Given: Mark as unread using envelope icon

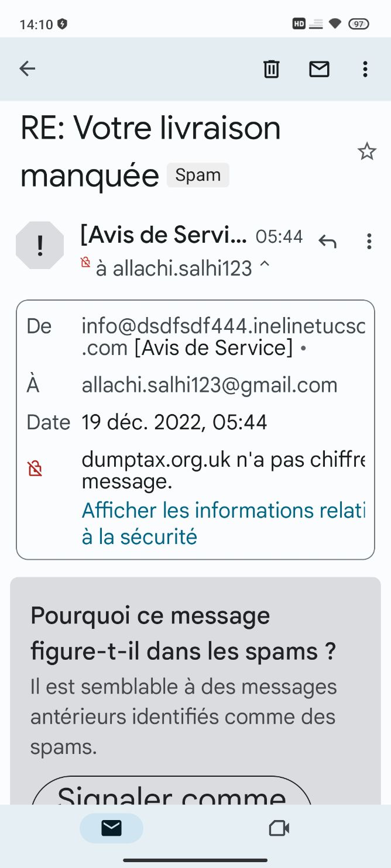Looking at the screenshot, I should tap(319, 70).
